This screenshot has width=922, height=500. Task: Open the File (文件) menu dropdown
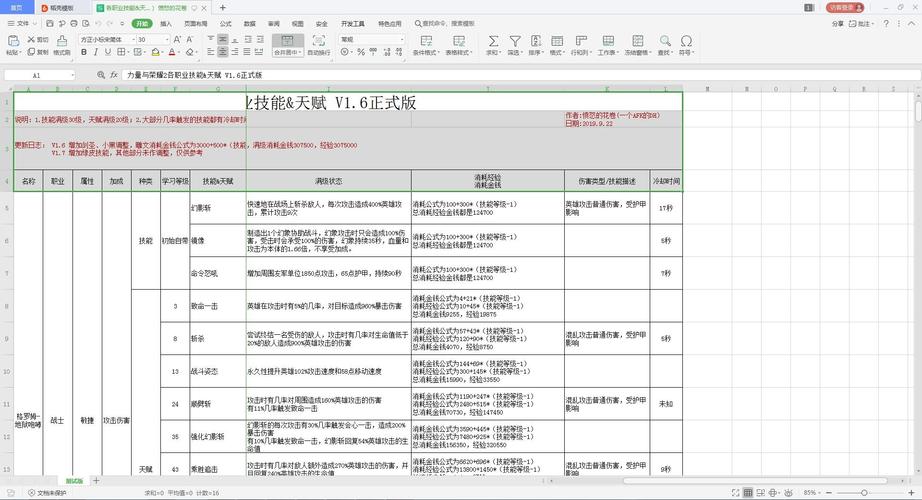click(22, 24)
